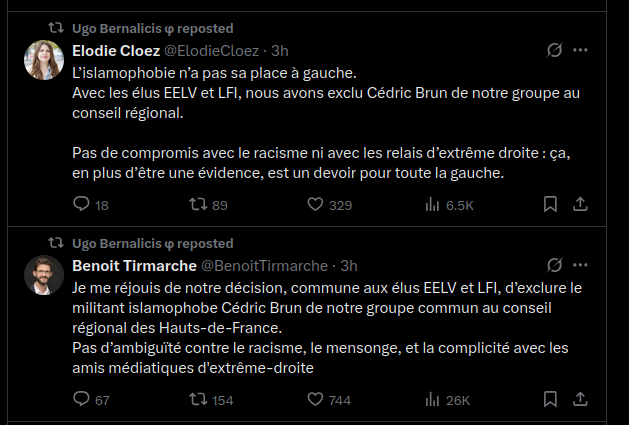Like Elodie Cloez's post
The width and height of the screenshot is (629, 425).
click(314, 205)
